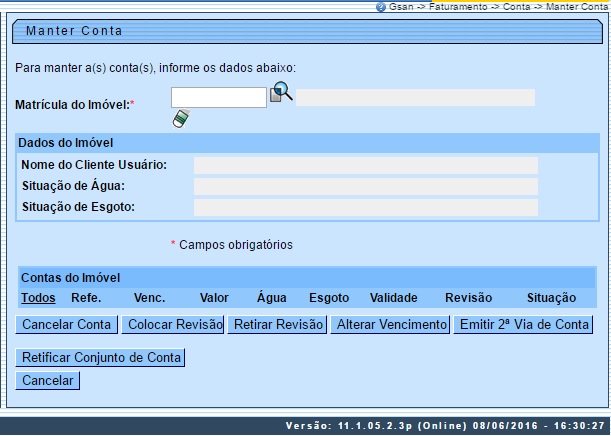Click the Revisão column header
611x436 pixels.
tap(468, 297)
